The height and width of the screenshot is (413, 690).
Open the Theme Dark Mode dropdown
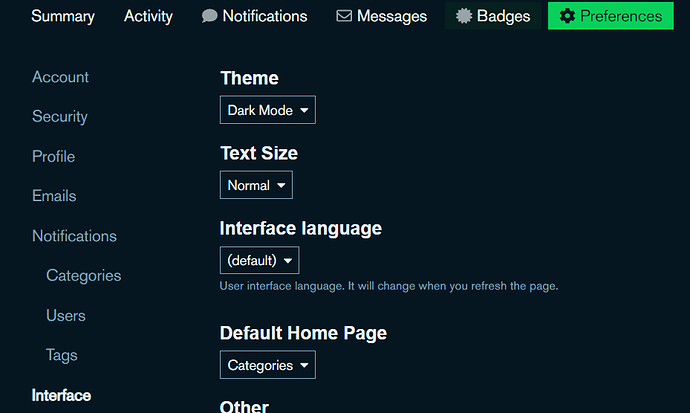pos(267,110)
